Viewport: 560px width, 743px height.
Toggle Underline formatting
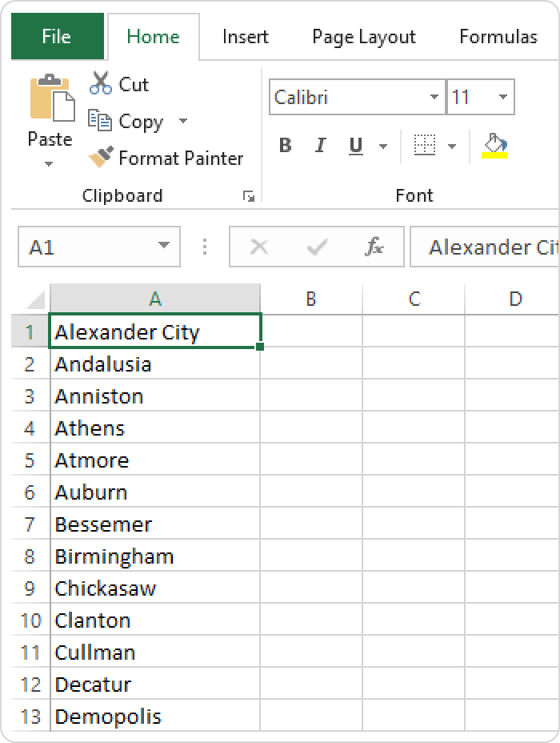point(356,146)
